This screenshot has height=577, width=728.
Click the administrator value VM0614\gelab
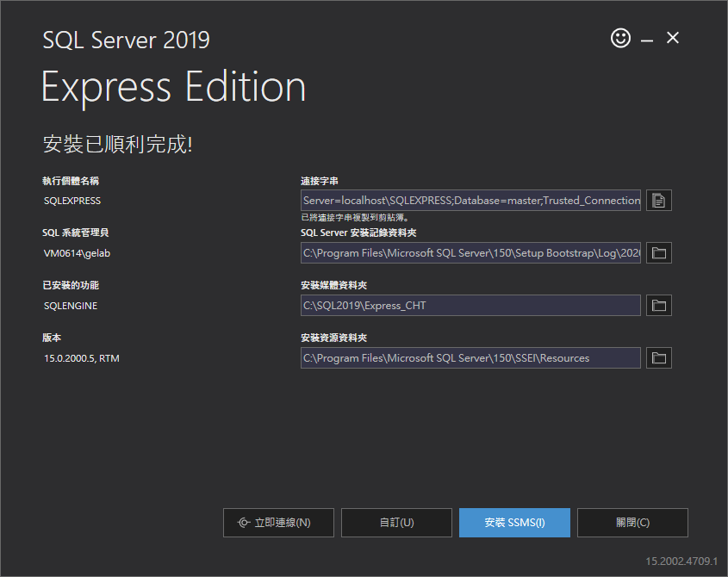[x=77, y=253]
